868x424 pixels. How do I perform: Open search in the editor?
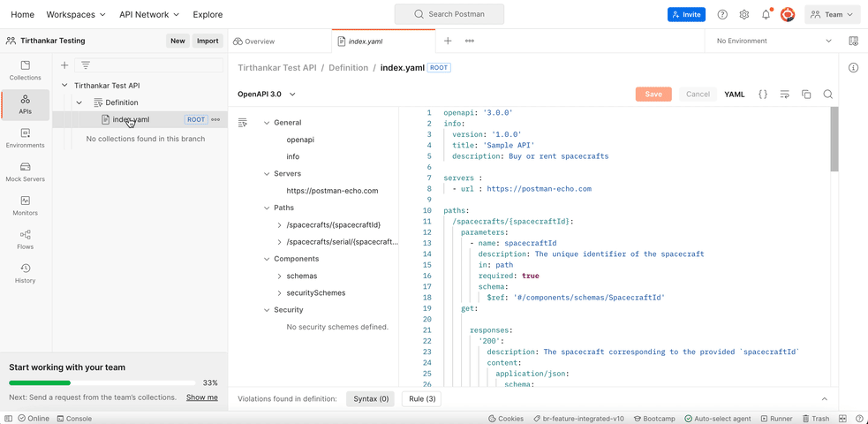coord(827,95)
